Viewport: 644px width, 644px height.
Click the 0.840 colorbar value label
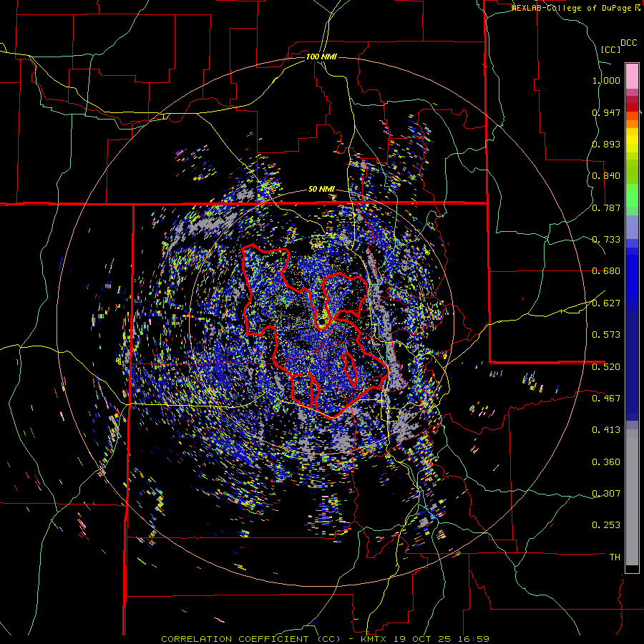606,176
